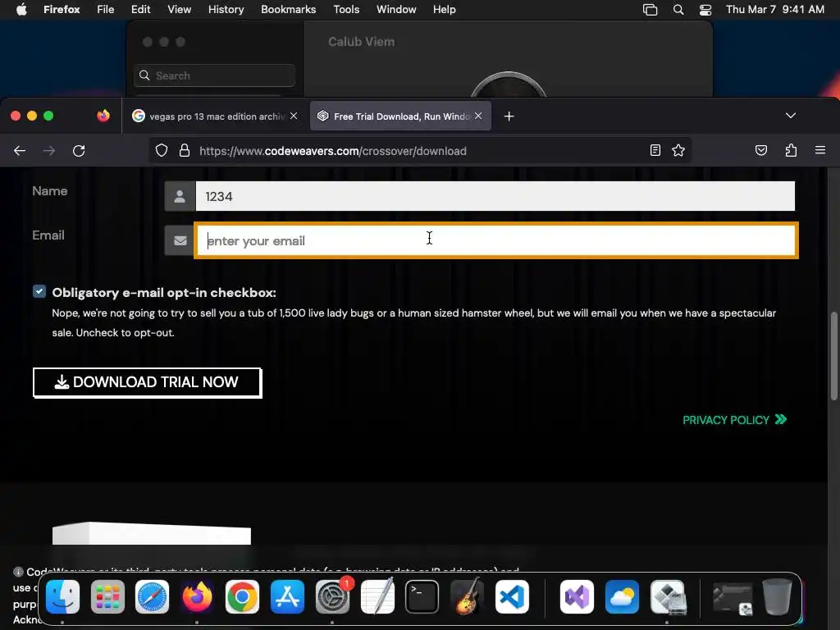
Task: Open App Store from the Dock
Action: 287,596
